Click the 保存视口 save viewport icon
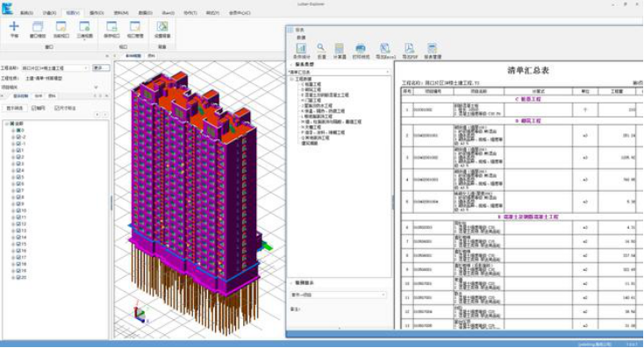 point(111,26)
